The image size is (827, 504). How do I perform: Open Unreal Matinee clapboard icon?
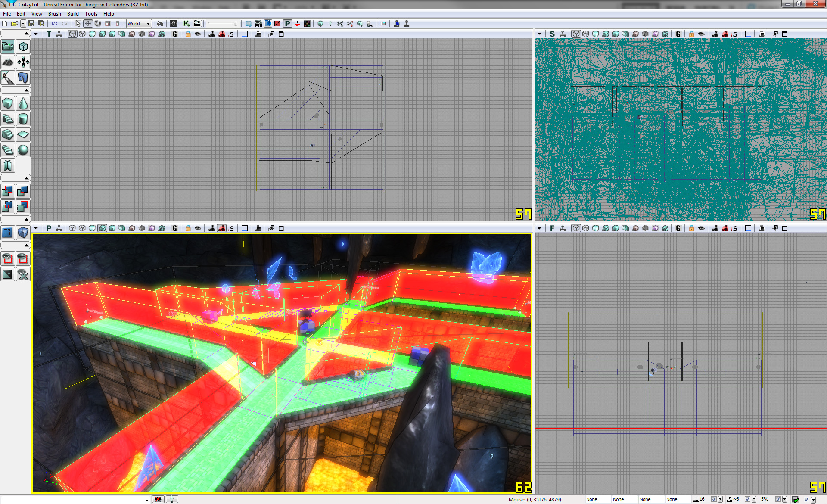coord(197,24)
